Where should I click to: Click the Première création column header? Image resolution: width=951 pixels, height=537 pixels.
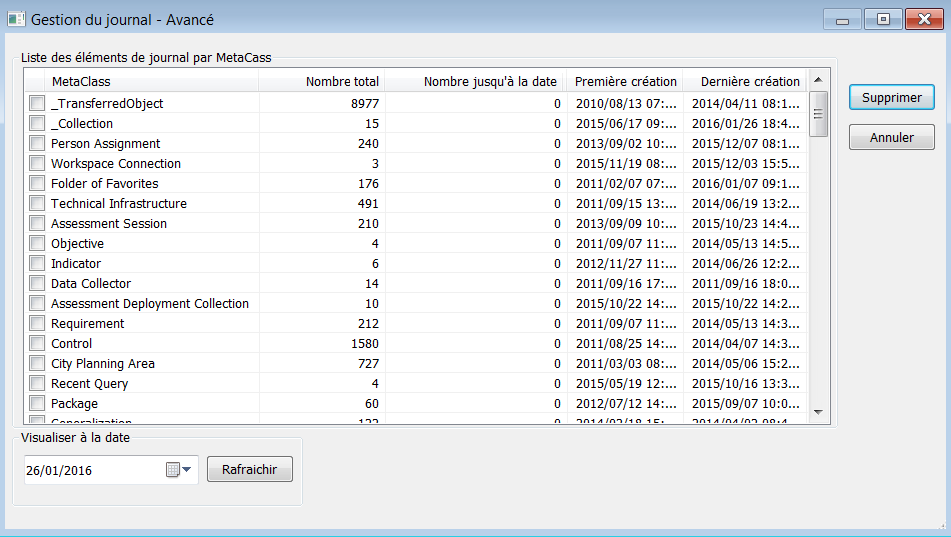point(625,81)
